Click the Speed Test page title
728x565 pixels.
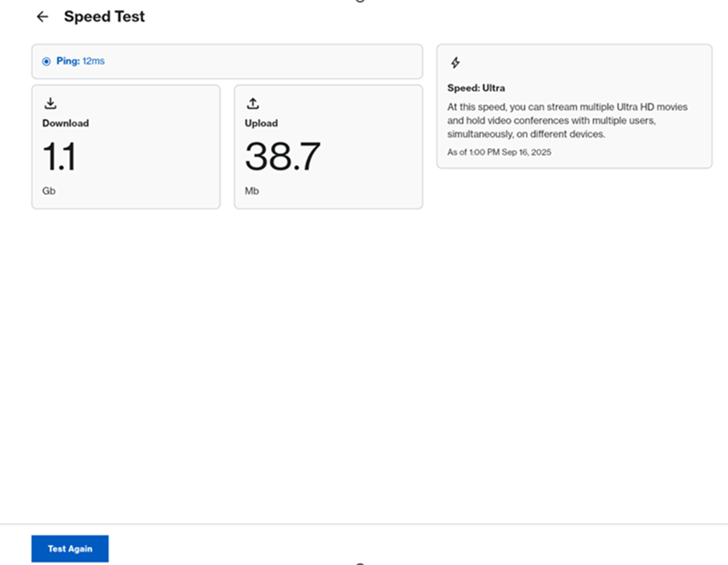(x=104, y=16)
